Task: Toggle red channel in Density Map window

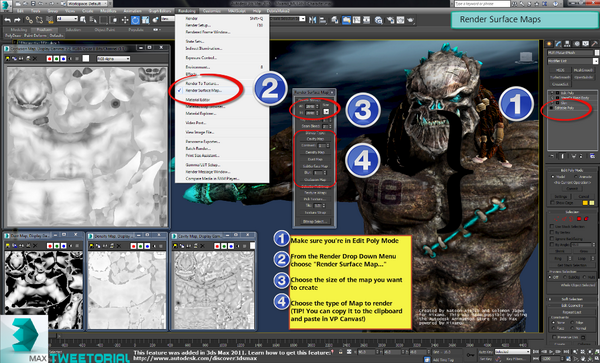Action: pos(134,246)
